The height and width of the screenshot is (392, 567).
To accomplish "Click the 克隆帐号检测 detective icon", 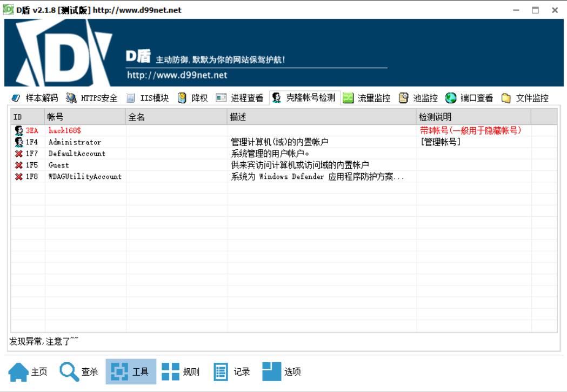I will coord(277,98).
